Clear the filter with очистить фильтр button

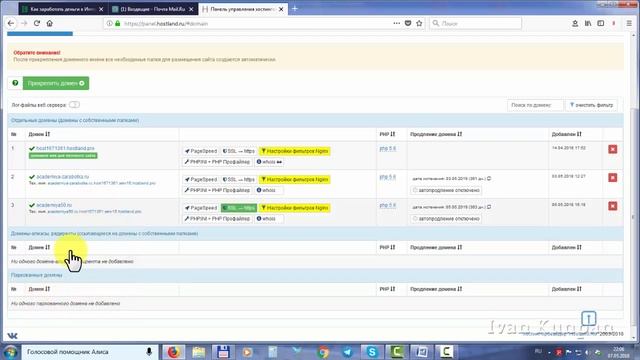pos(591,105)
